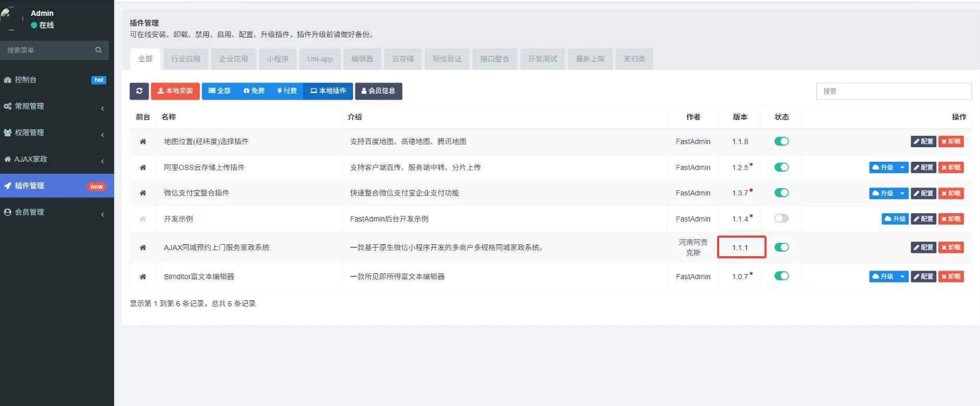Click home icon of AJAX同城预约 row
980x406 pixels.
click(143, 248)
